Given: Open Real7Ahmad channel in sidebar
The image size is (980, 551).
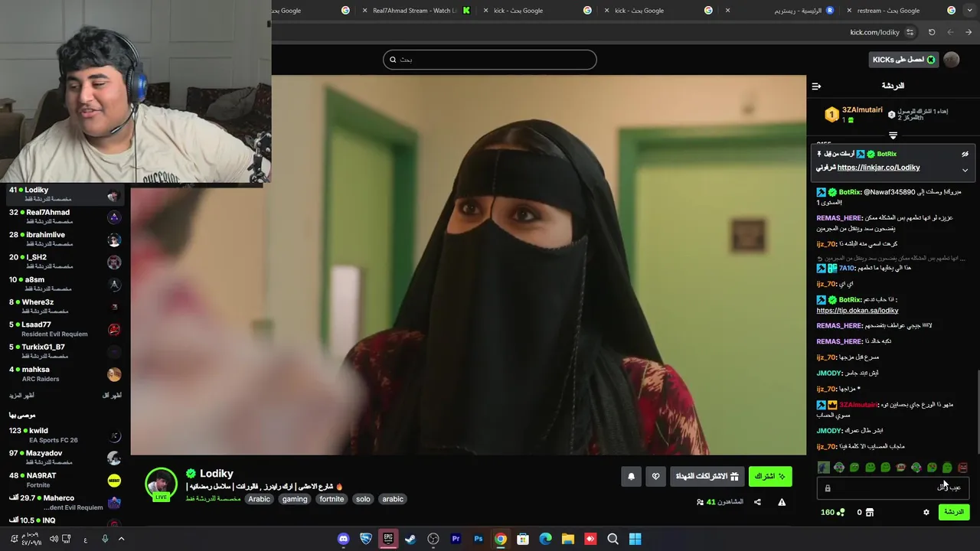Looking at the screenshot, I should 65,217.
